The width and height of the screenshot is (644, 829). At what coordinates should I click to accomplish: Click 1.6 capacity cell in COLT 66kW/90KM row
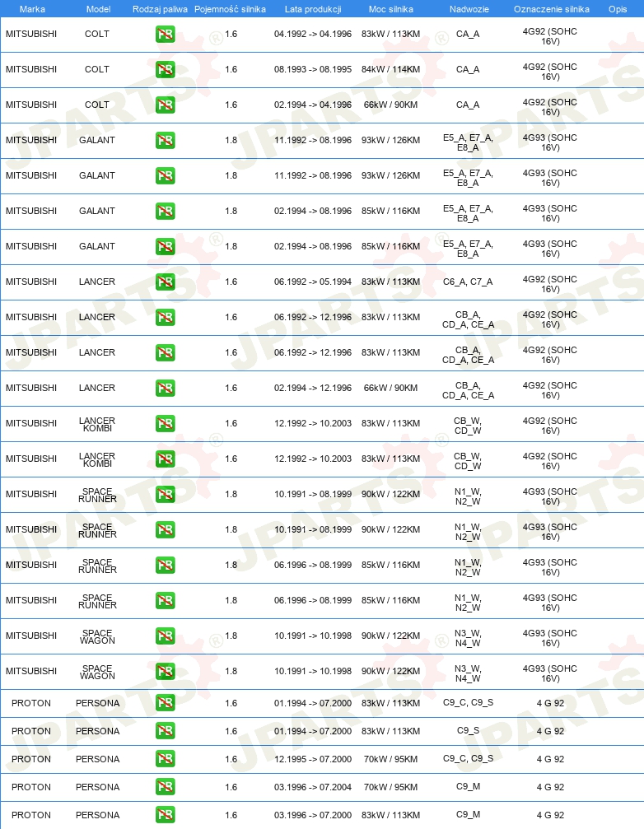click(x=231, y=105)
